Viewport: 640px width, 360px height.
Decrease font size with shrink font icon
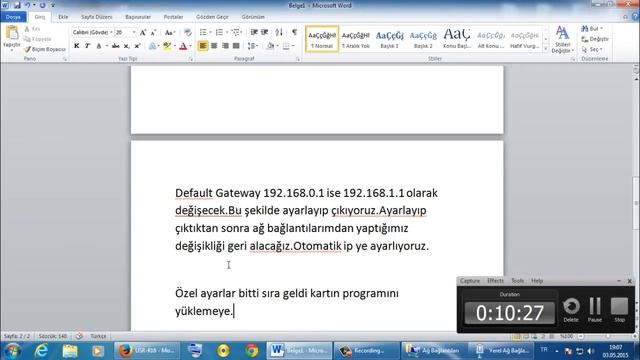tap(153, 32)
